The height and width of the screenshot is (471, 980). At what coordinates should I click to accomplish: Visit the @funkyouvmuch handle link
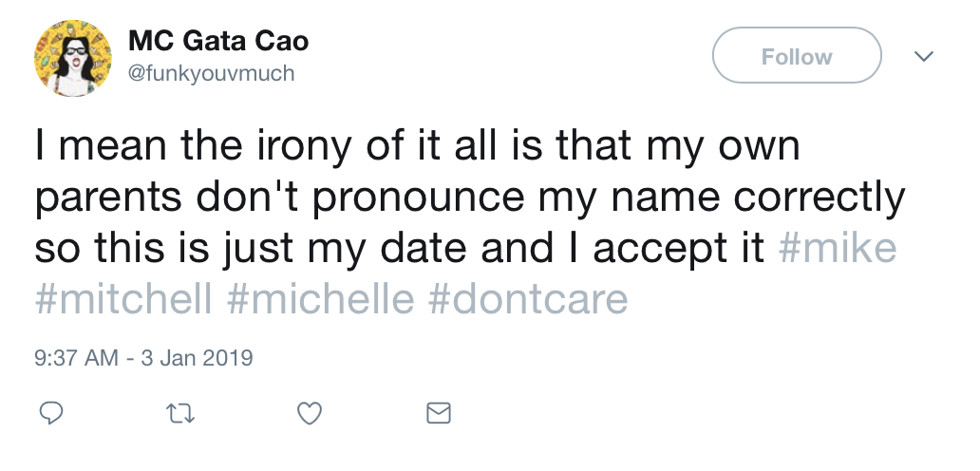pos(211,73)
